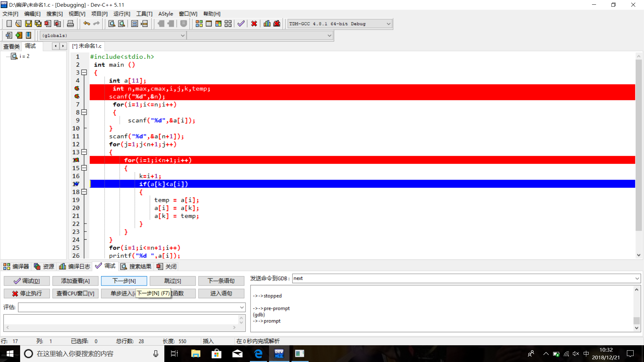
Task: Collapse the code fold at line 13
Action: pyautogui.click(x=84, y=152)
